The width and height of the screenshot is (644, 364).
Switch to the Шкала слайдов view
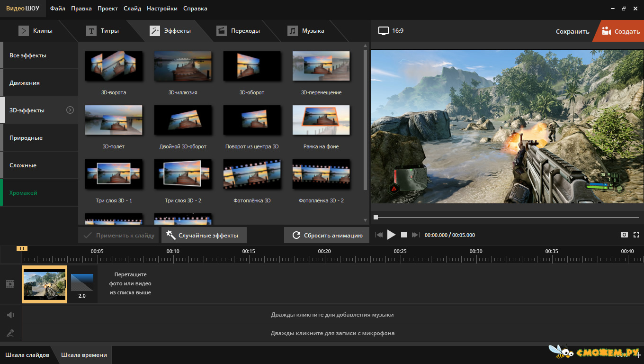click(x=27, y=355)
